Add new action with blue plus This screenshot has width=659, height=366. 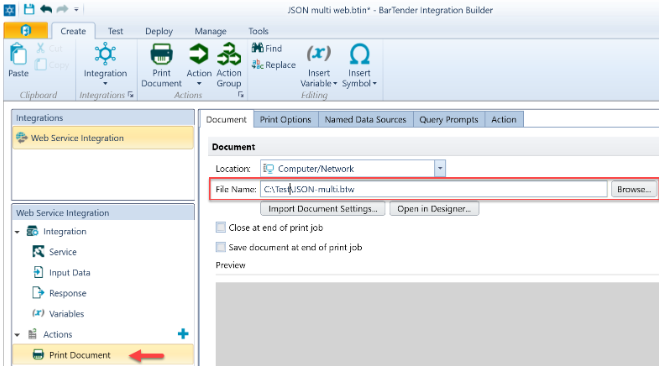(x=183, y=334)
